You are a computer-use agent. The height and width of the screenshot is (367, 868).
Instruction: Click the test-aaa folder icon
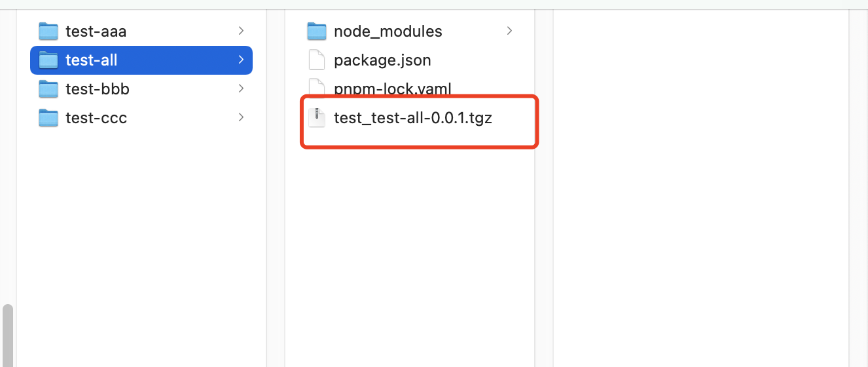click(x=48, y=31)
